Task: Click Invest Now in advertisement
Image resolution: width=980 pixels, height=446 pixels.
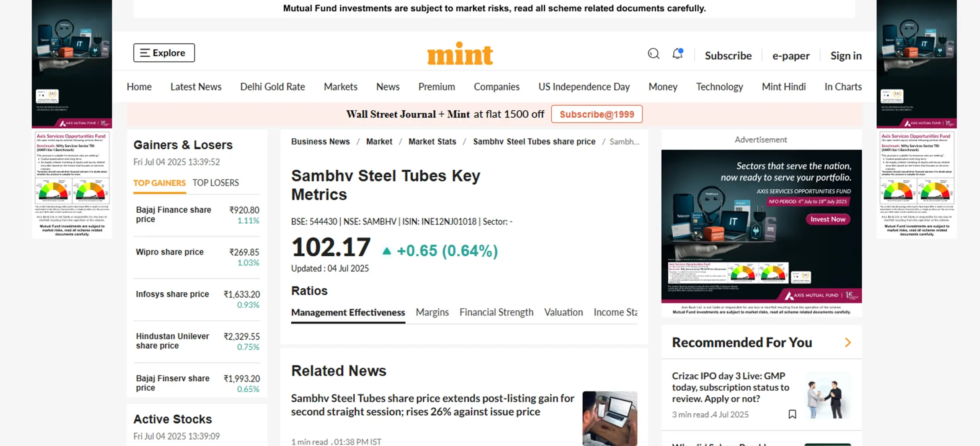Action: (828, 219)
